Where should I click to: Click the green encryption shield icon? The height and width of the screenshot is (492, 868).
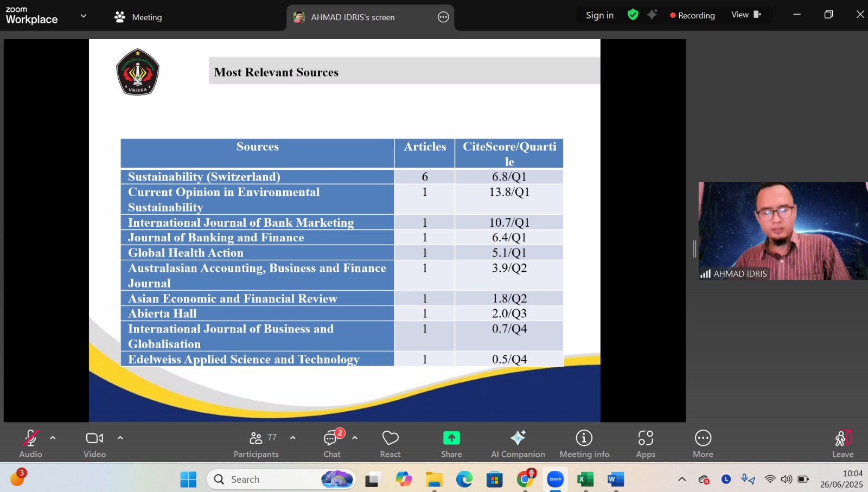click(x=633, y=15)
